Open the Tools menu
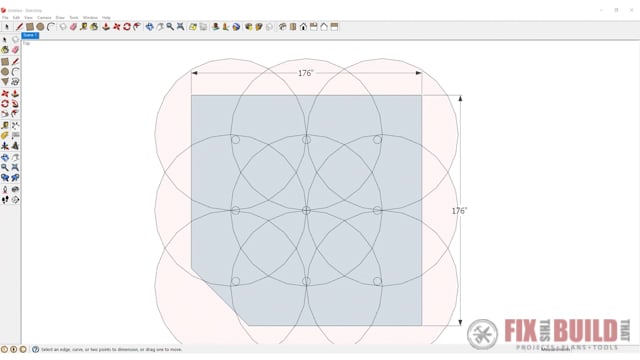 (74, 18)
